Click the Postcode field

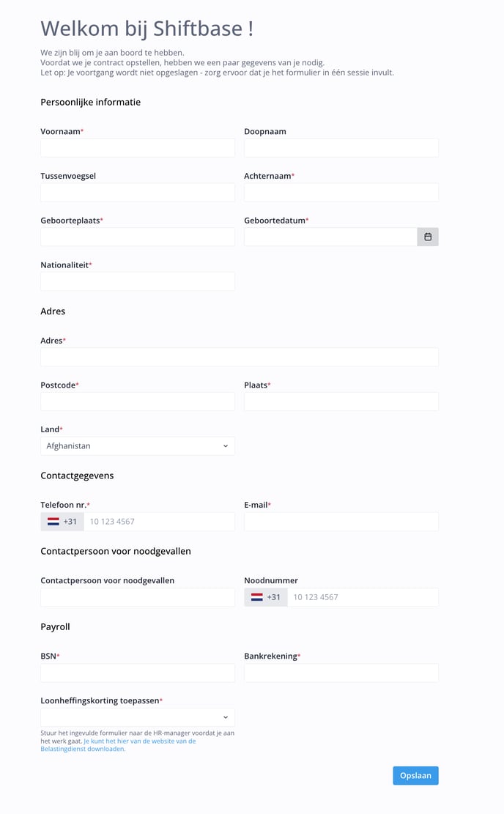(138, 402)
